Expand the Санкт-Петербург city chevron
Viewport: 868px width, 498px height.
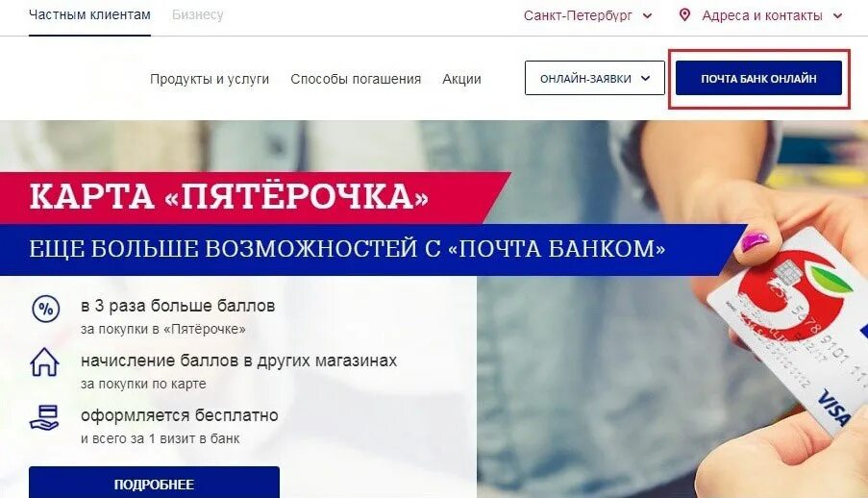click(x=647, y=16)
